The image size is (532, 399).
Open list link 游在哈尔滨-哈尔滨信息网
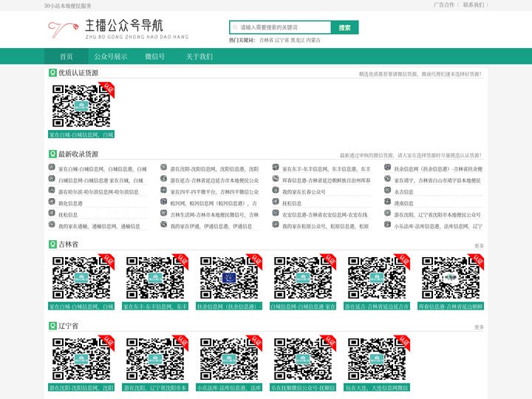(x=98, y=192)
